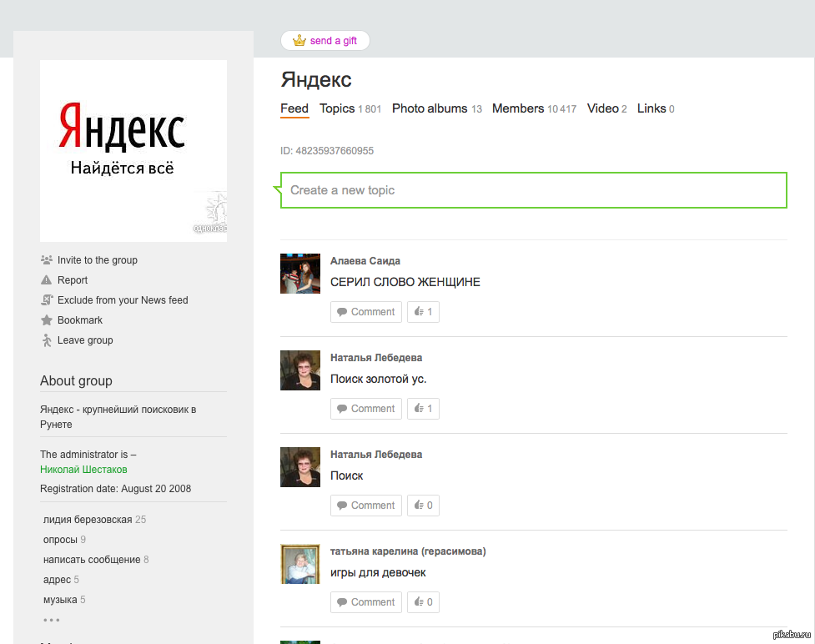Like Наталья Лебедева's Поиск post with 0 likes
The width and height of the screenshot is (815, 644).
click(423, 506)
